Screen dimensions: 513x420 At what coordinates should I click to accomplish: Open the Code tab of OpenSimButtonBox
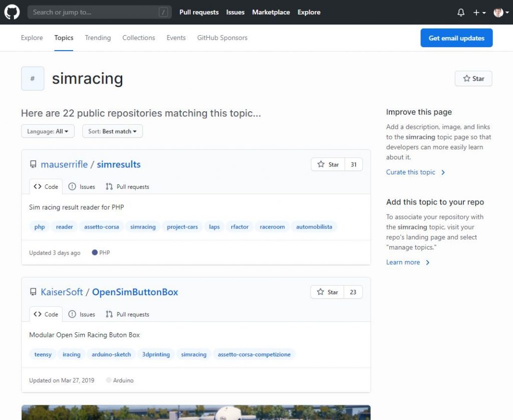[46, 314]
